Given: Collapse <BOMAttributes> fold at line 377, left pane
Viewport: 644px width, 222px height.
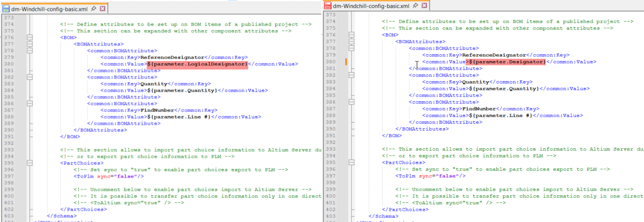Looking at the screenshot, I should click(30, 44).
